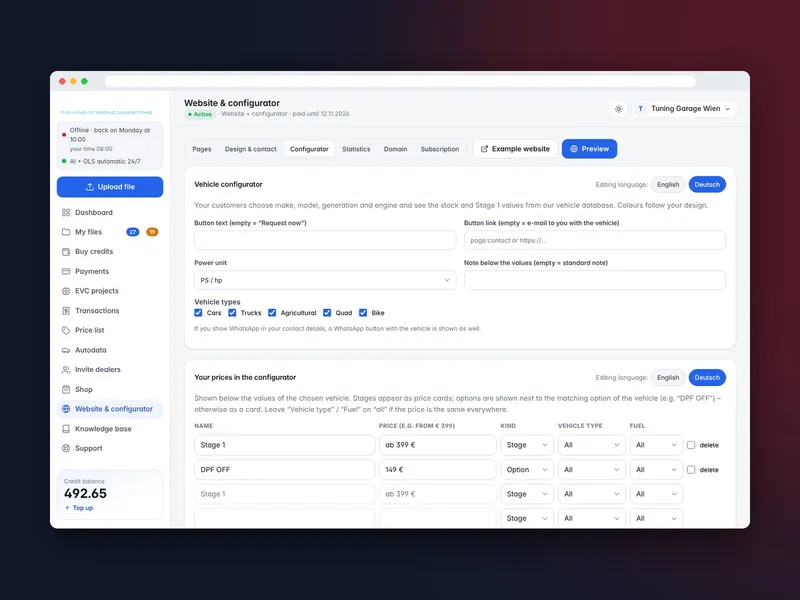Click the 149 € price field
The image size is (800, 600).
coord(438,469)
